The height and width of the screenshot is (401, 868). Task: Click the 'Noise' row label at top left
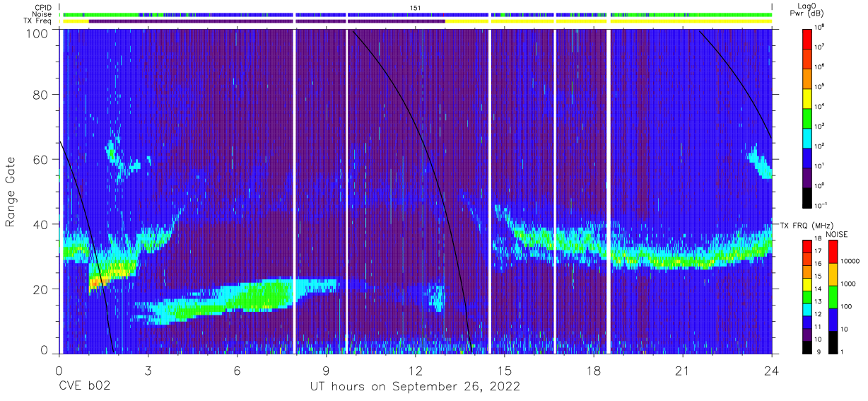pos(43,14)
